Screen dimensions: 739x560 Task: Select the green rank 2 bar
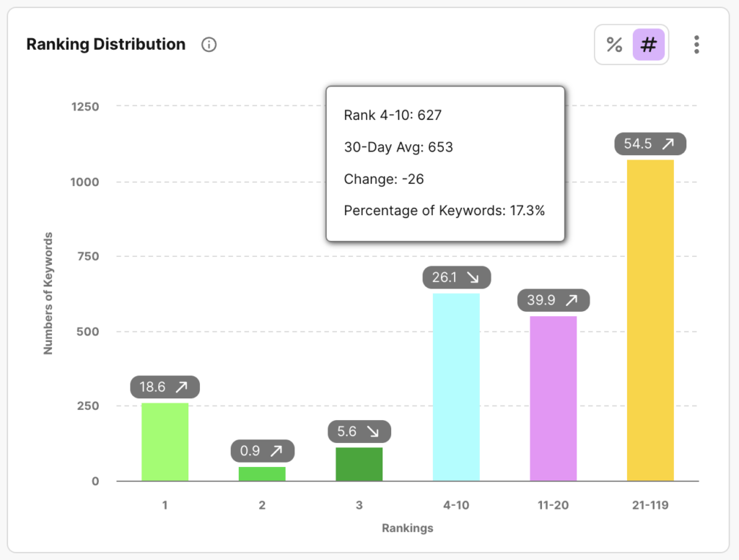point(262,473)
